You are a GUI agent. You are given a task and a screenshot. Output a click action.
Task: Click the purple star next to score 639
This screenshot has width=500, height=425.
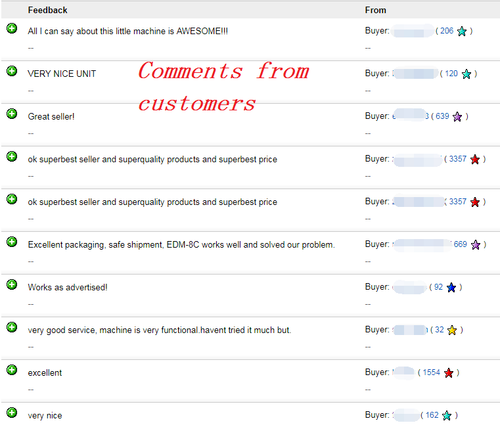pyautogui.click(x=457, y=117)
